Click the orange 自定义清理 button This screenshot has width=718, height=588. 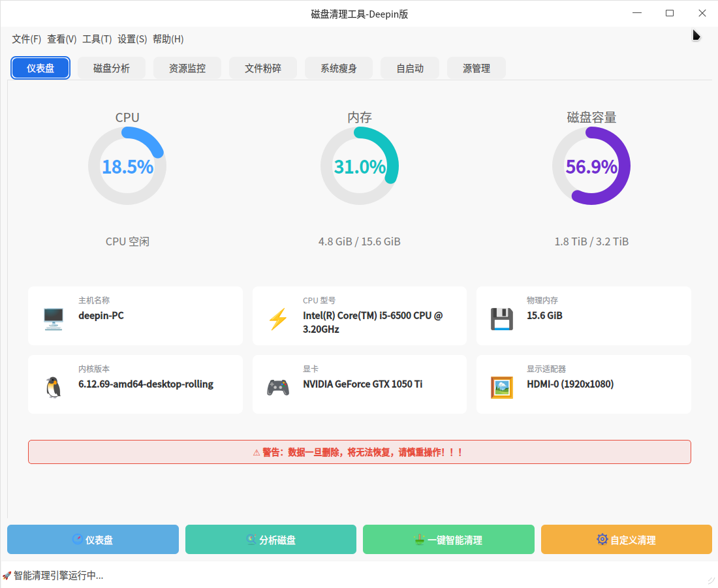point(626,540)
